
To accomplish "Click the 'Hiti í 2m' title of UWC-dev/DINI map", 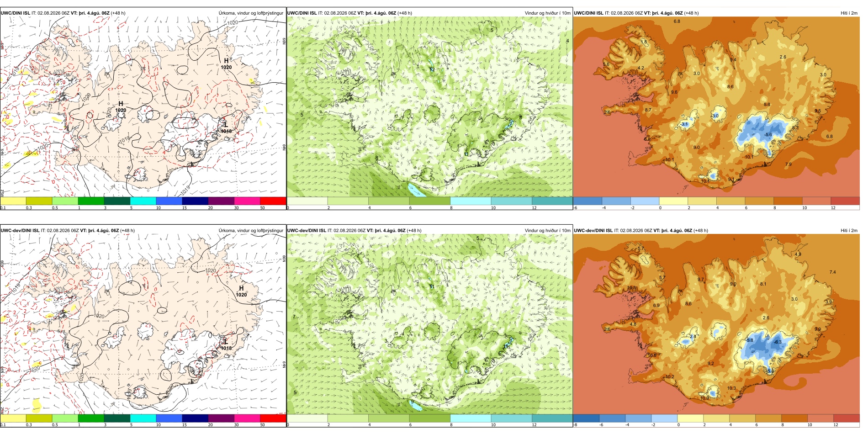I will coord(849,230).
